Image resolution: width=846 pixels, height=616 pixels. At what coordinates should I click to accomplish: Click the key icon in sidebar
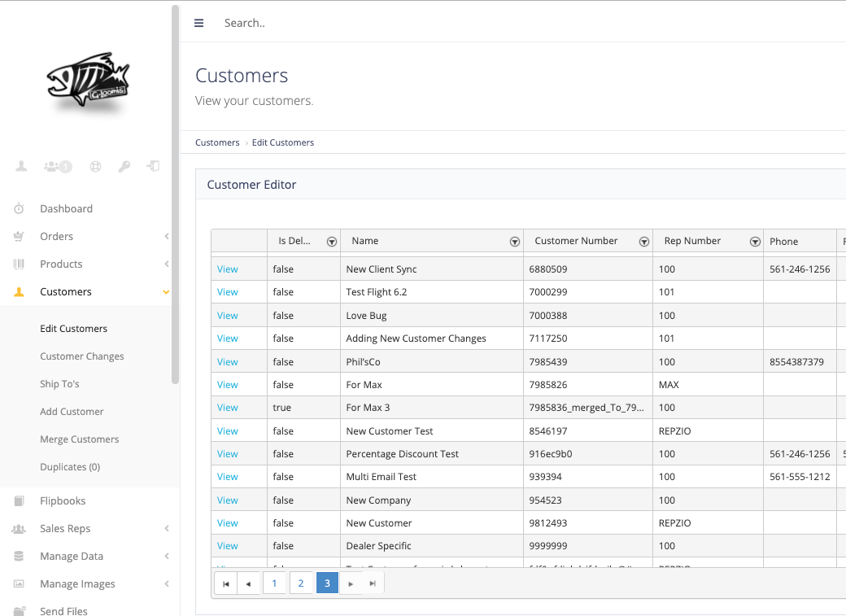click(x=124, y=167)
